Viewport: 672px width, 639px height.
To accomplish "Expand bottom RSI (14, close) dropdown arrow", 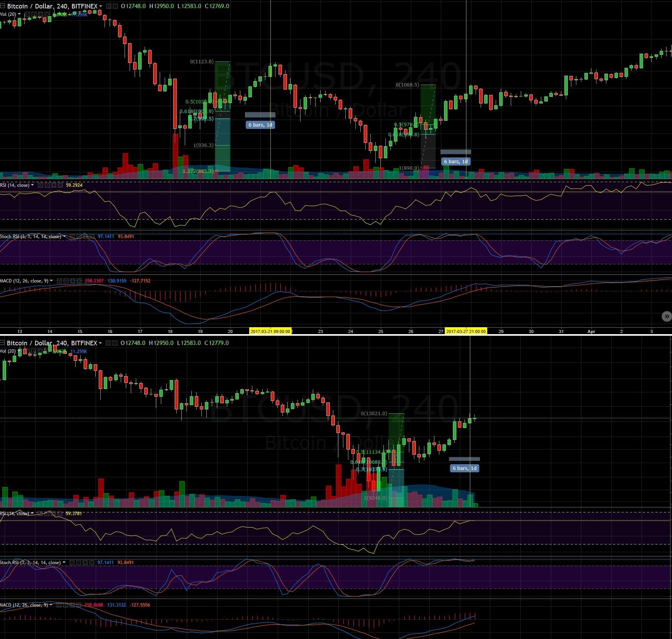I will point(32,513).
